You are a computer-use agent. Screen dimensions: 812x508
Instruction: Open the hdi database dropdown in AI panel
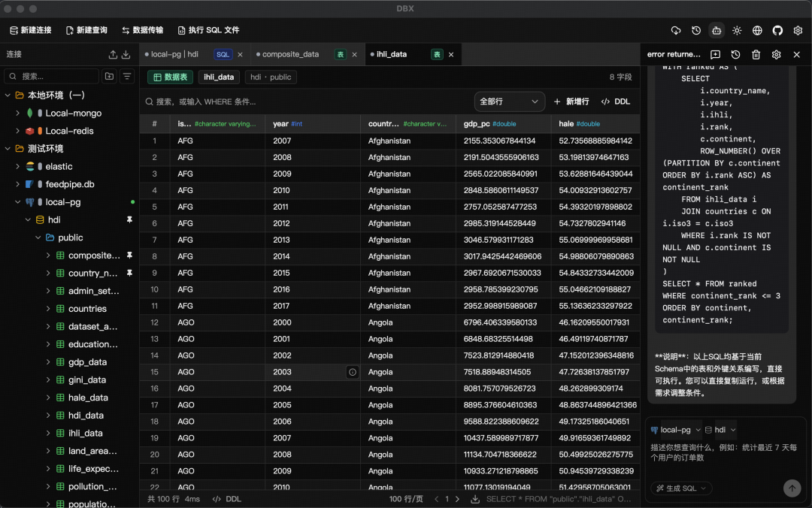720,430
